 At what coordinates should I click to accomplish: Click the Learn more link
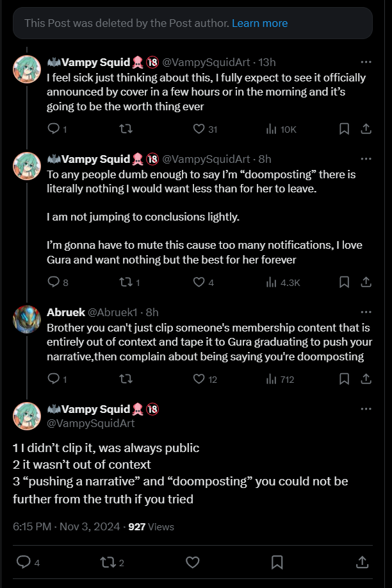[x=259, y=23]
